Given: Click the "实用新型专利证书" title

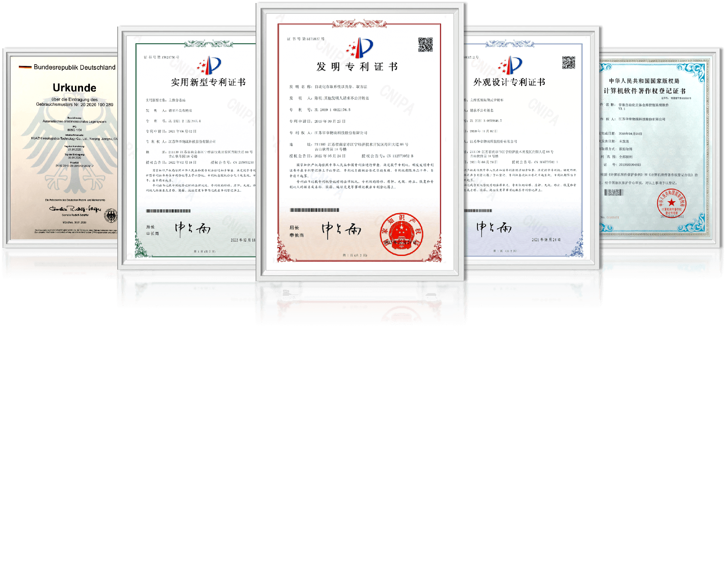Looking at the screenshot, I should click(x=209, y=82).
